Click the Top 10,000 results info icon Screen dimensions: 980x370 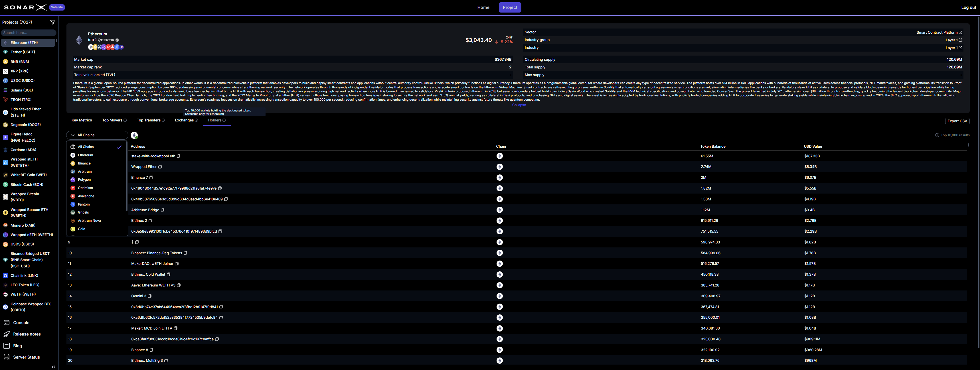click(938, 135)
